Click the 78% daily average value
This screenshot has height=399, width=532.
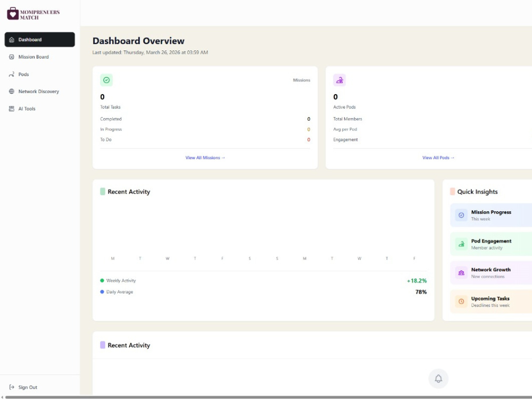pos(421,292)
